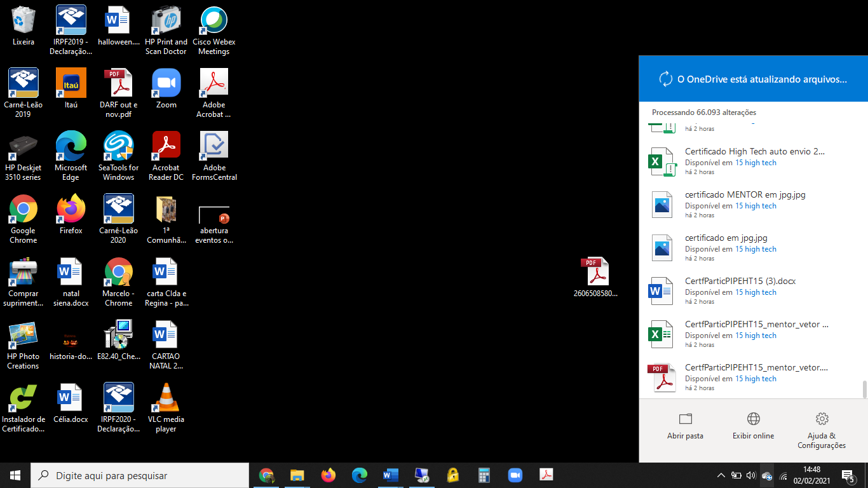This screenshot has height=488, width=868.
Task: Show hidden system tray icons
Action: (721, 475)
